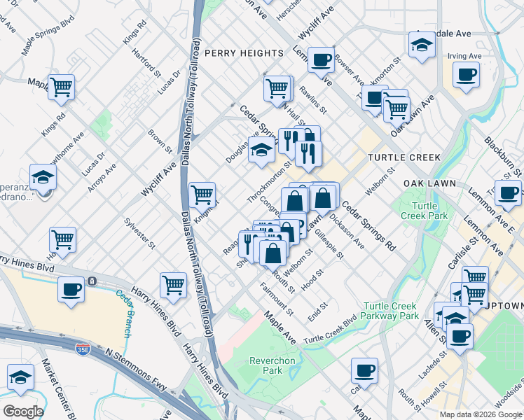Select the Reverchon Park label

(x=273, y=365)
